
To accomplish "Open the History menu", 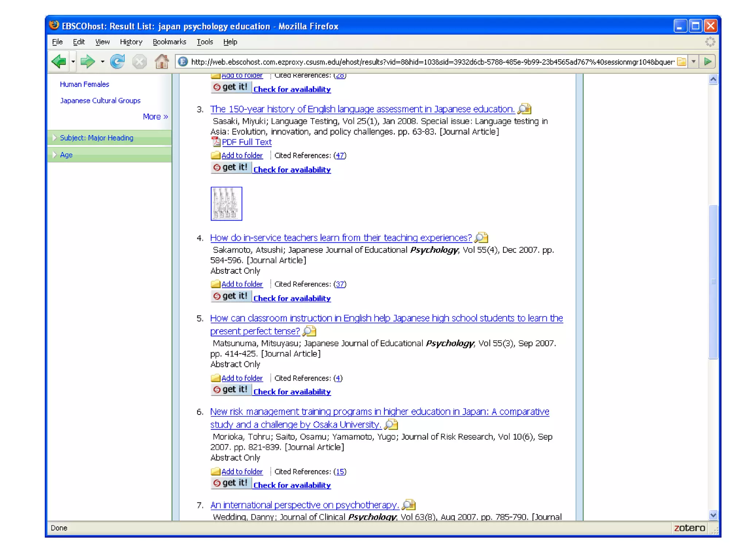I will [131, 42].
